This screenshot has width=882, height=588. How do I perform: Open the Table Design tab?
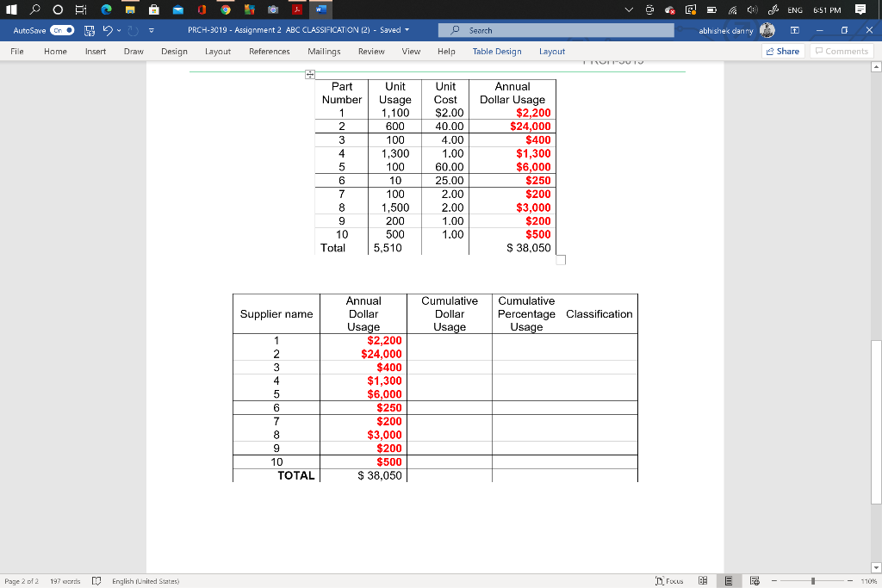point(497,51)
